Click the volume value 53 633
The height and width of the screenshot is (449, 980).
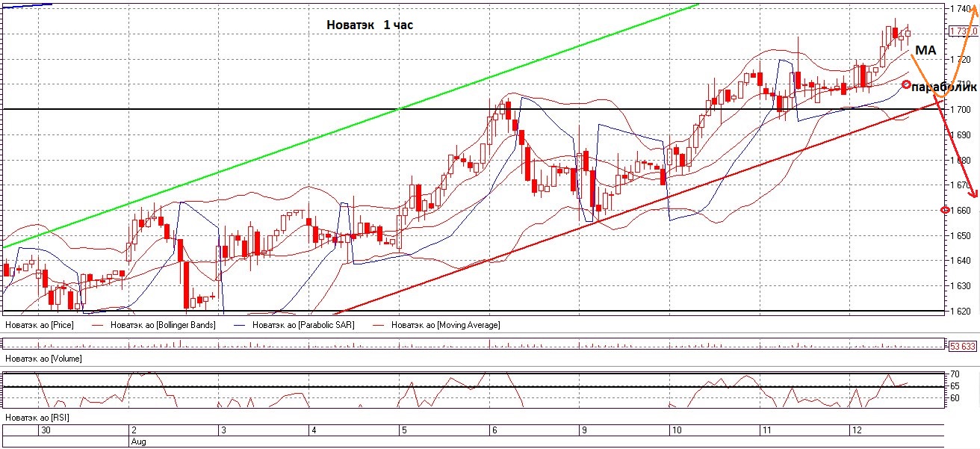(x=963, y=346)
